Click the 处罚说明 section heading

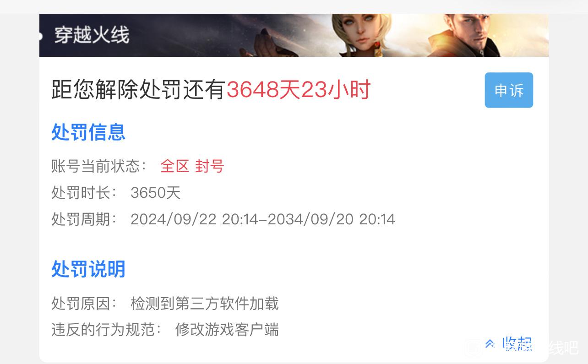(x=88, y=269)
